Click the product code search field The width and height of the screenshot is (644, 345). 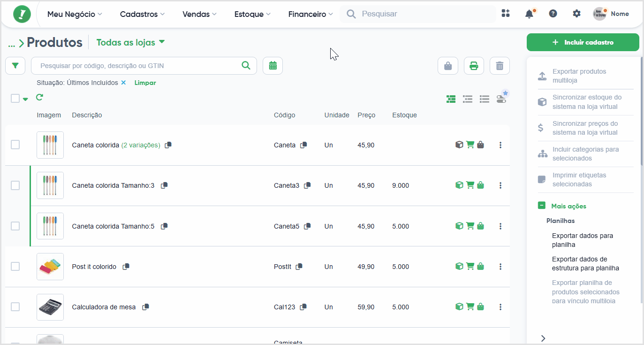[144, 66]
